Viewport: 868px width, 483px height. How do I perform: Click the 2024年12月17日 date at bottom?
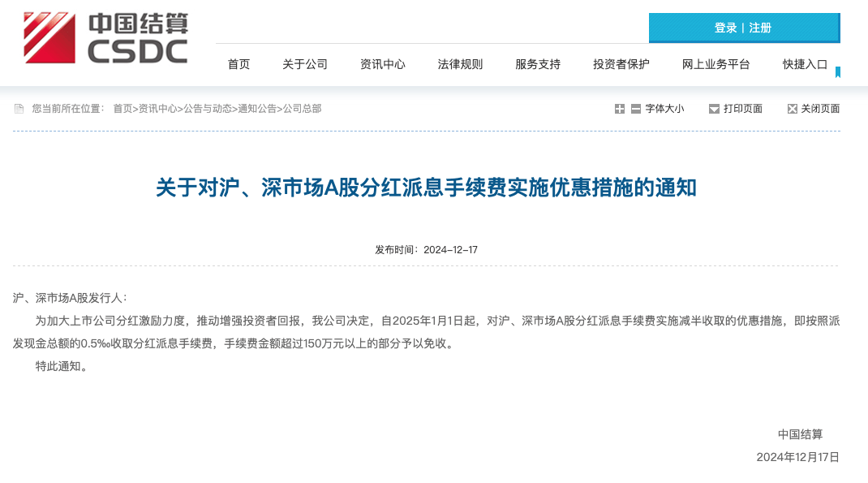point(798,457)
